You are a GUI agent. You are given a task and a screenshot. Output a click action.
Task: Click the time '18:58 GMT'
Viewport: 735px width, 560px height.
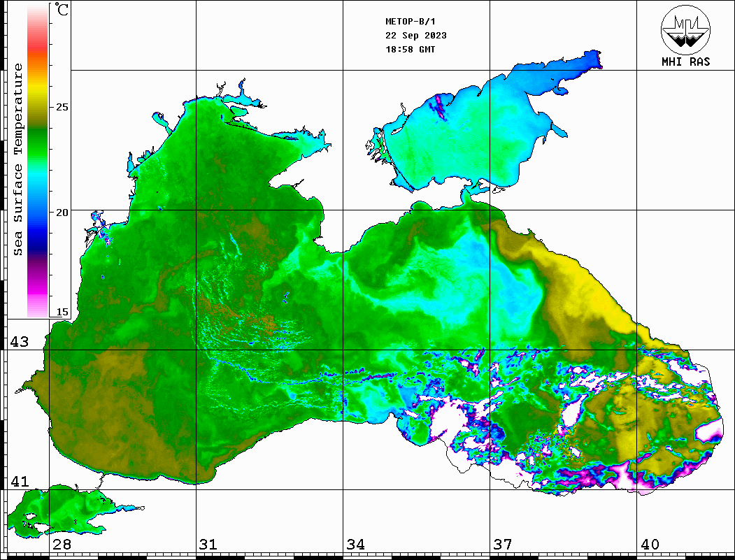pyautogui.click(x=410, y=49)
